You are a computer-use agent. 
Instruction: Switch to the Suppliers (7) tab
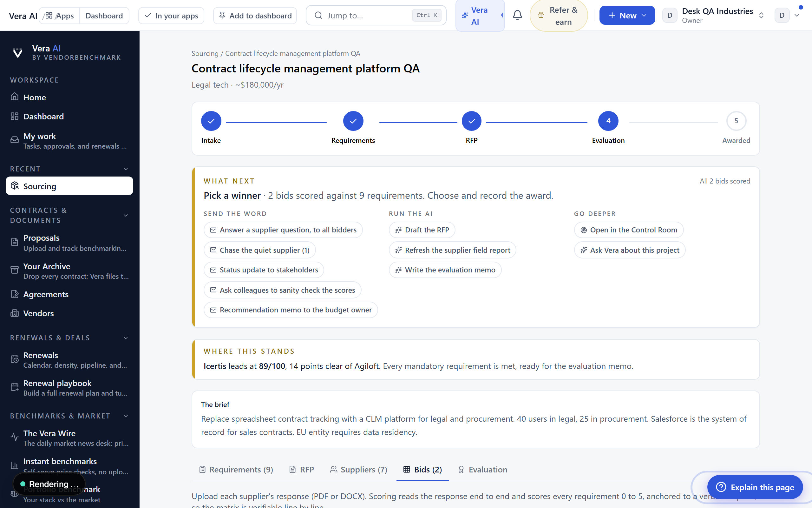pyautogui.click(x=358, y=469)
